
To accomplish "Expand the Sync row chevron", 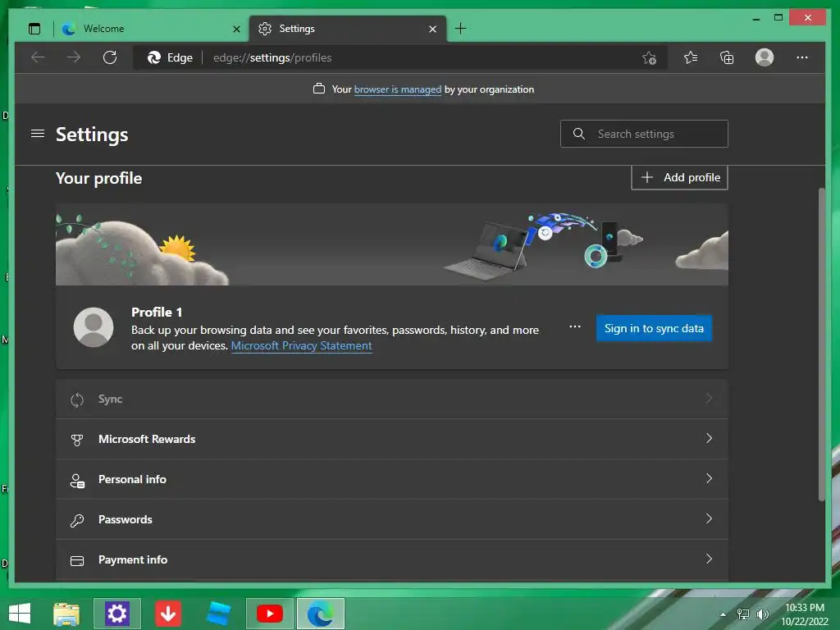I will point(709,398).
